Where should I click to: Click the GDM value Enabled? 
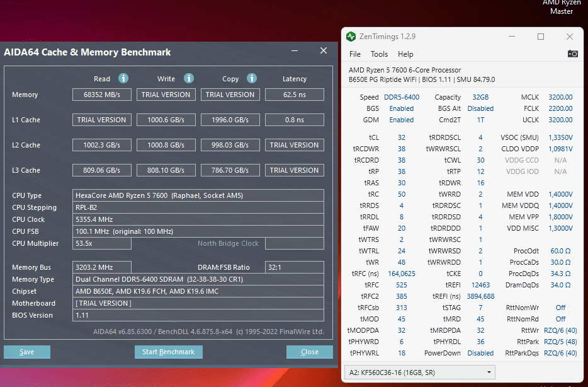[401, 120]
